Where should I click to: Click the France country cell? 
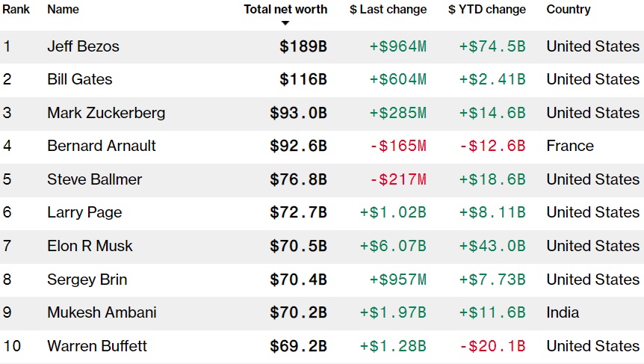coord(570,146)
